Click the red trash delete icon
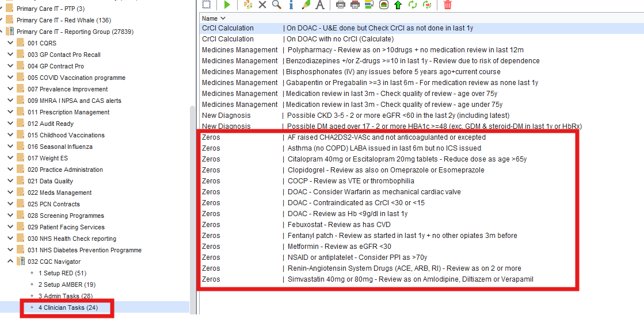The width and height of the screenshot is (644, 319). 447,5
